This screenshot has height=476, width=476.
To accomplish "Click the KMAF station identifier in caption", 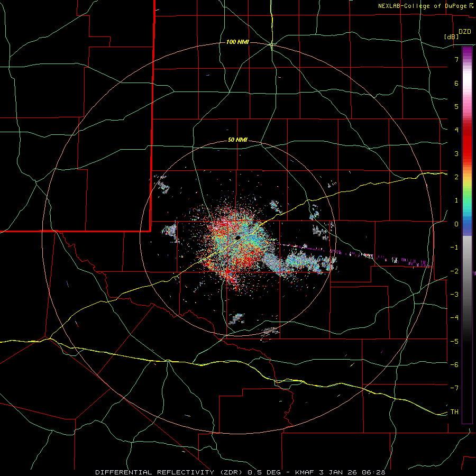I will [x=305, y=472].
